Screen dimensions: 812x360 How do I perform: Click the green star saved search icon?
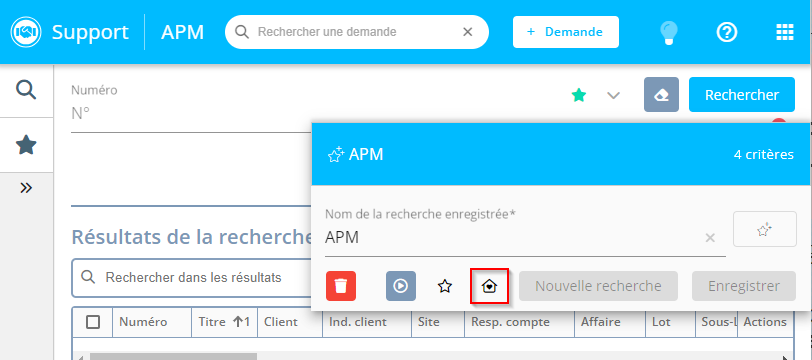[x=578, y=95]
